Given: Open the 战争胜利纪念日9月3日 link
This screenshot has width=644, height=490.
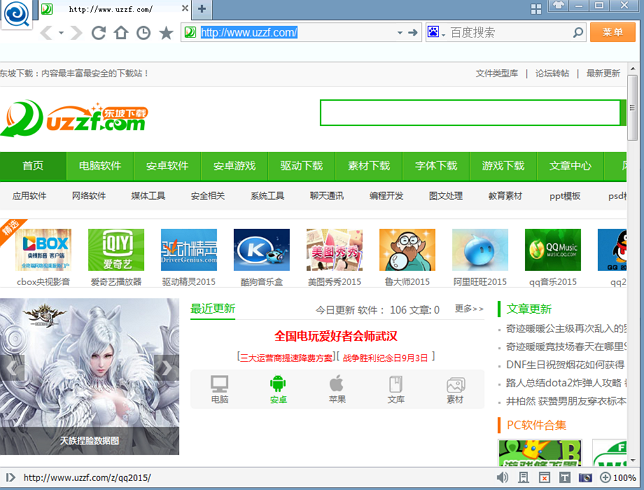Looking at the screenshot, I should tap(385, 358).
